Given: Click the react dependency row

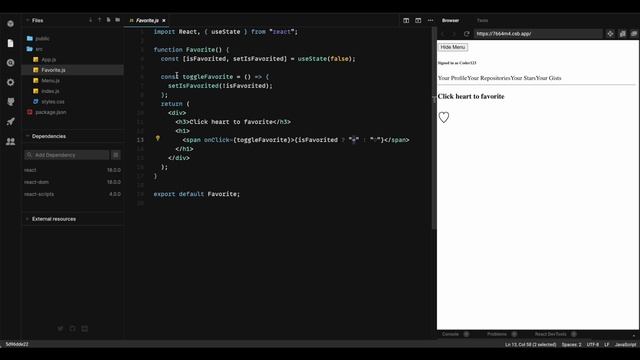Looking at the screenshot, I should [x=73, y=170].
